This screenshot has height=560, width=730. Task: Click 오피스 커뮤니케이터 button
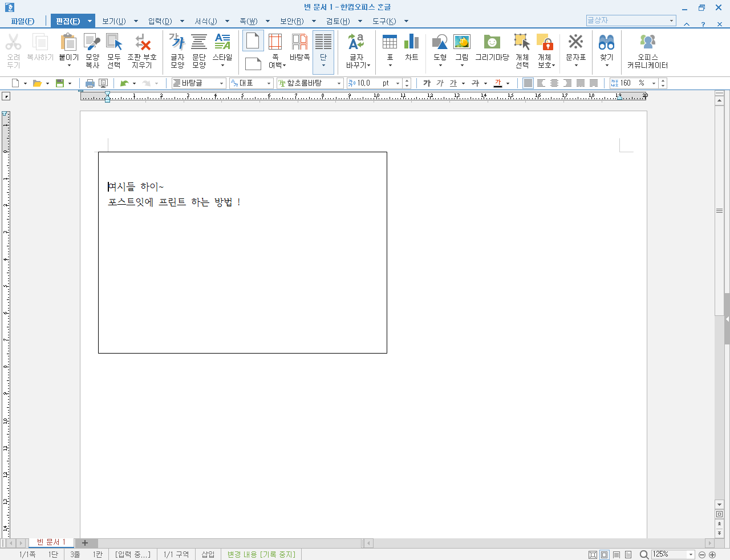click(647, 50)
